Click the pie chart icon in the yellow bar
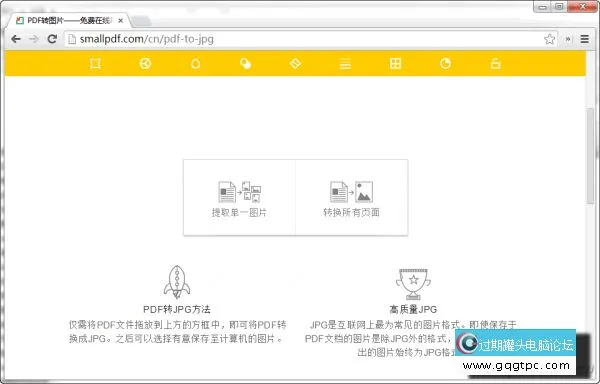The height and width of the screenshot is (384, 600). [445, 63]
